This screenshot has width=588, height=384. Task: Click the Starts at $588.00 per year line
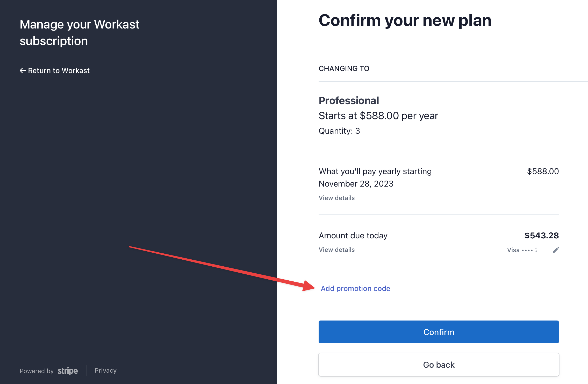tap(378, 116)
